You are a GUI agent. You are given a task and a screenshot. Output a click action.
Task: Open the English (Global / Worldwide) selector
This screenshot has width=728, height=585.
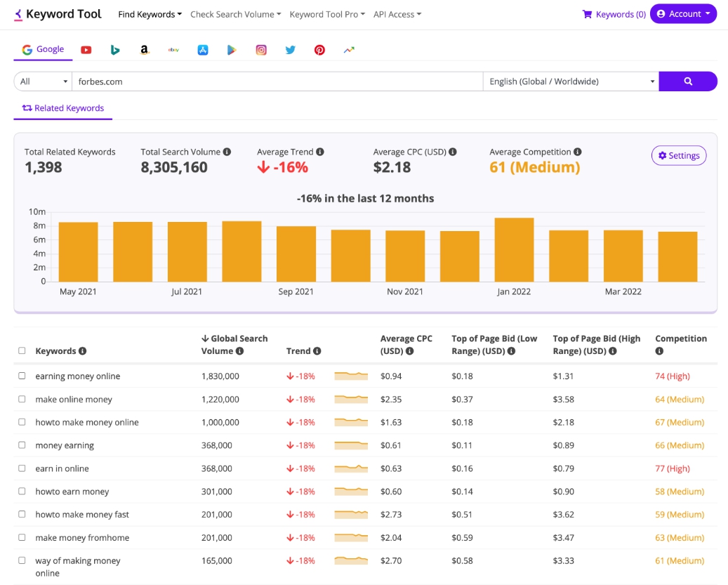tap(571, 81)
